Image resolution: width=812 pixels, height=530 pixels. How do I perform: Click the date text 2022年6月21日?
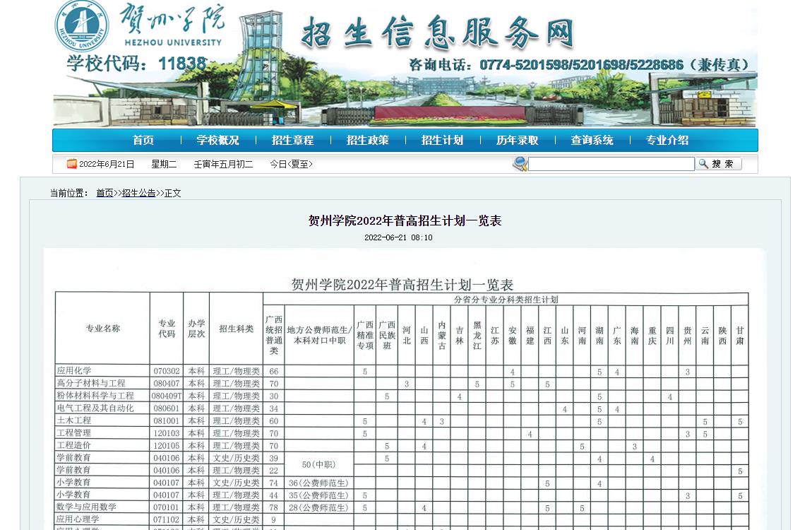tap(107, 164)
